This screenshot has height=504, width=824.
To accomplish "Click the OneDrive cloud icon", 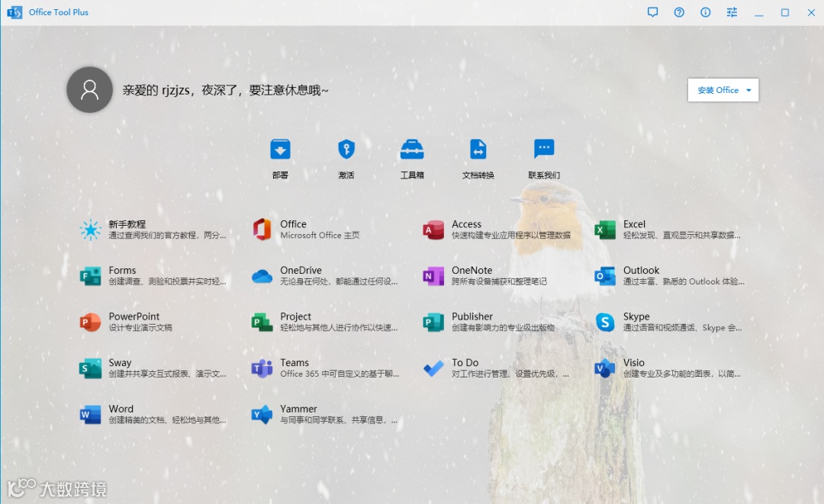I will pos(262,276).
